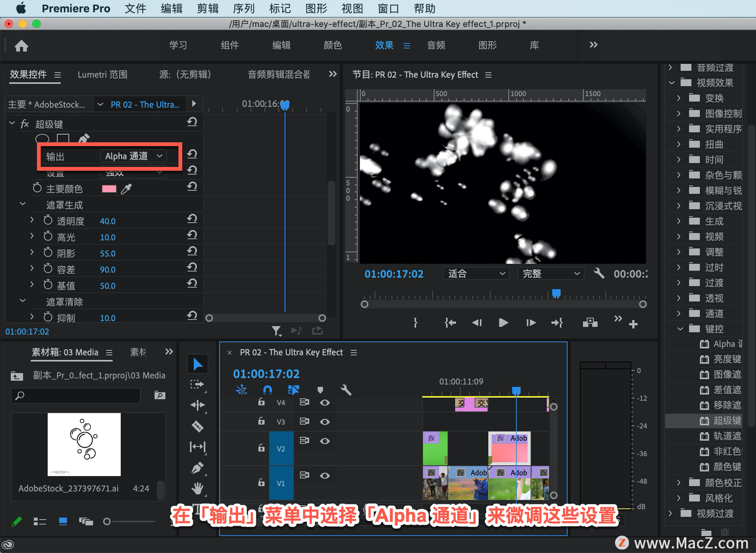This screenshot has width=756, height=553.
Task: Expand the 高光 parameter
Action: tap(32, 236)
